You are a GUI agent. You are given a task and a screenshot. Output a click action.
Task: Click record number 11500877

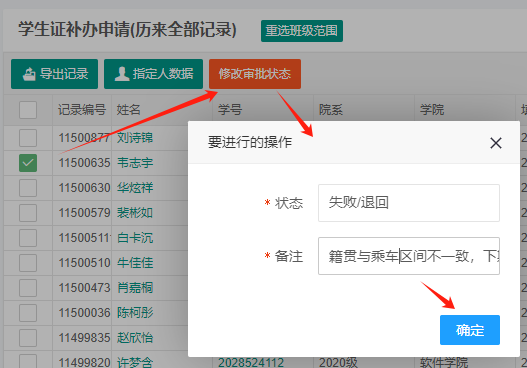click(84, 138)
